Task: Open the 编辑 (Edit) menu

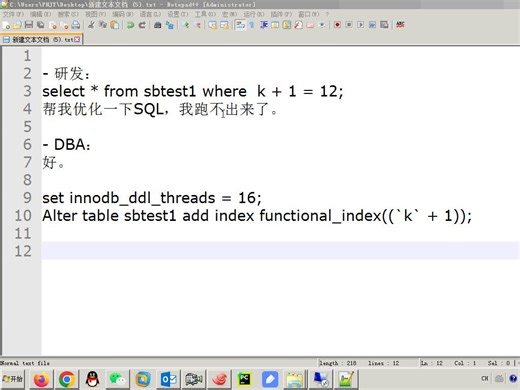Action: click(x=40, y=14)
